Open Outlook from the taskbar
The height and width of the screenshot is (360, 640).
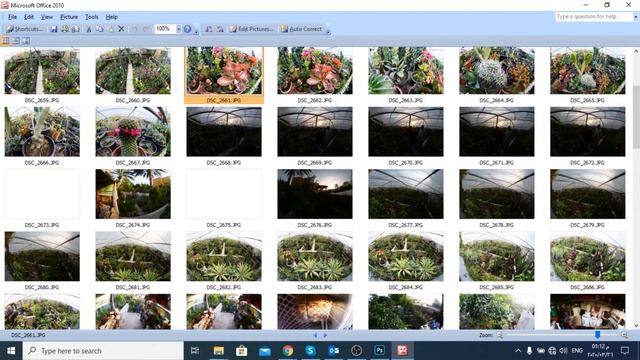(x=333, y=350)
